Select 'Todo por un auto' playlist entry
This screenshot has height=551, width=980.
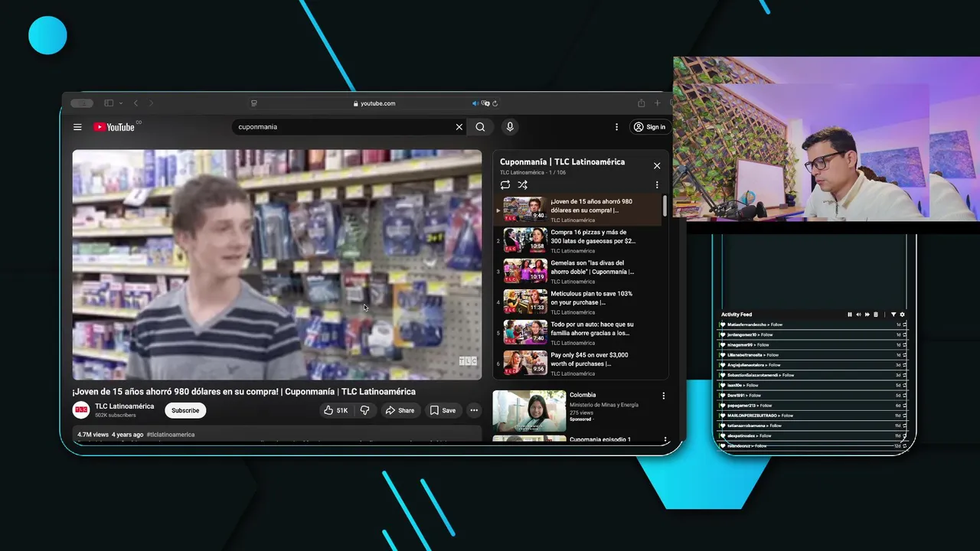coord(578,332)
